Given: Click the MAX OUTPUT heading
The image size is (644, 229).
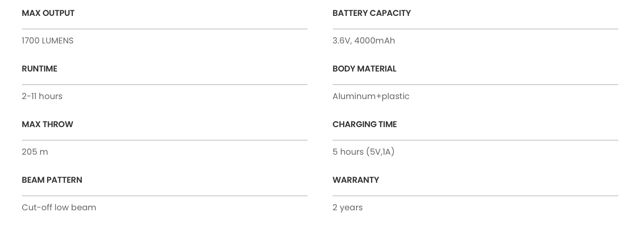Looking at the screenshot, I should click(x=48, y=13).
